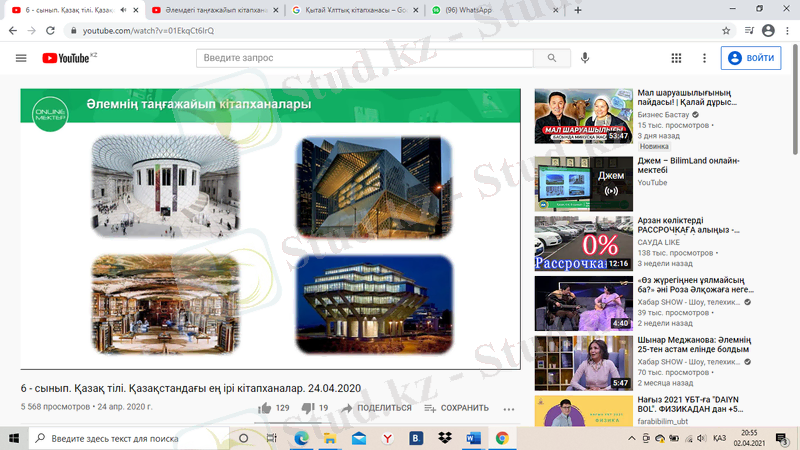Start voice search with the microphone icon

[x=585, y=58]
